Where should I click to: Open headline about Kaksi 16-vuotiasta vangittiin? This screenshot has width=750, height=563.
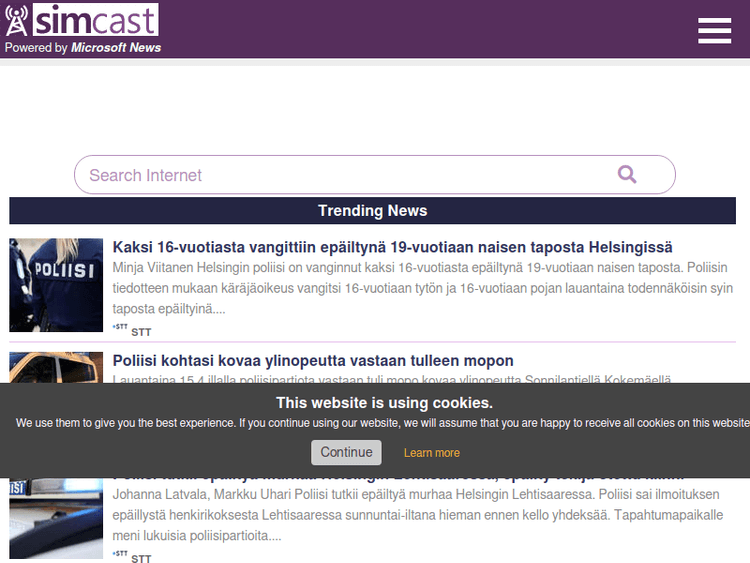[x=392, y=247]
